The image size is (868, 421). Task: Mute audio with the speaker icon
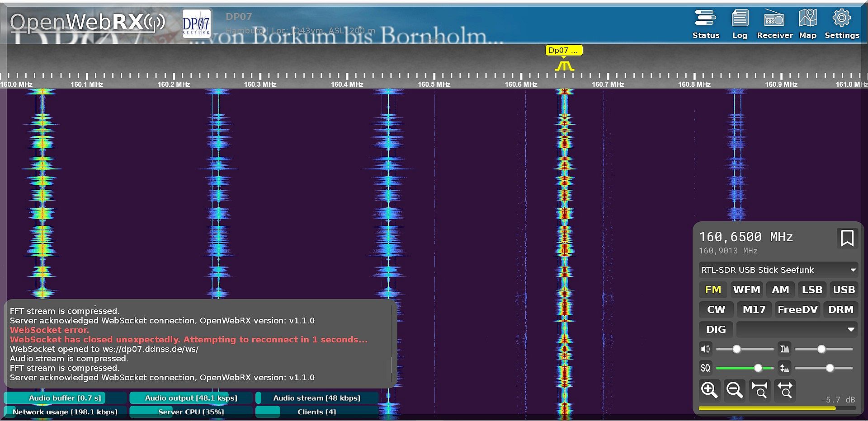705,349
